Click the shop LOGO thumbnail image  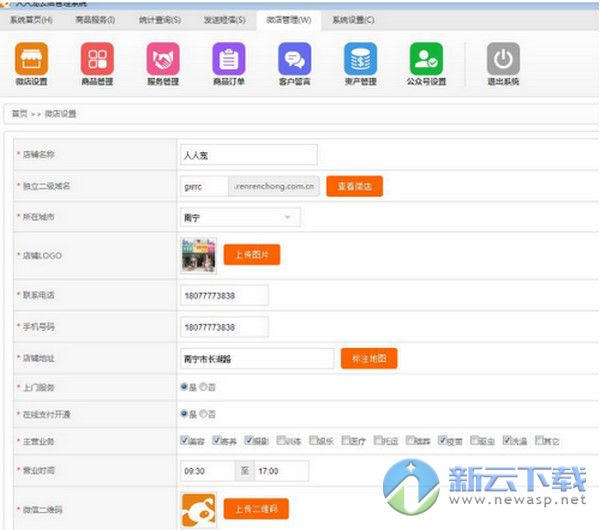[x=199, y=255]
